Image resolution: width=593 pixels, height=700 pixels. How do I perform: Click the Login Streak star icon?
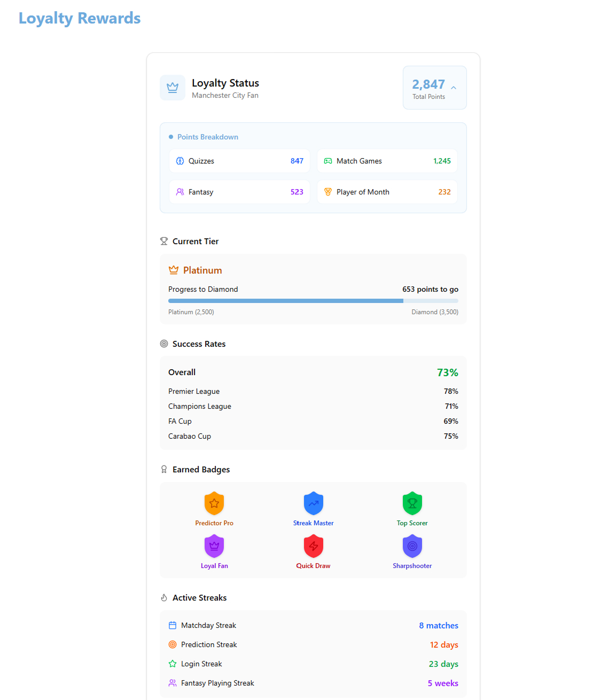pyautogui.click(x=173, y=664)
